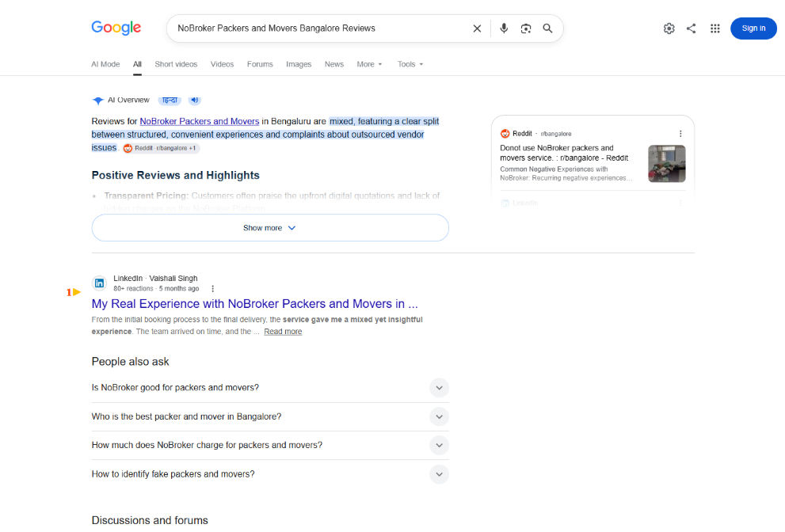Expand How much does NoBroker charge question
Screen dimensions: 785x532
270,445
